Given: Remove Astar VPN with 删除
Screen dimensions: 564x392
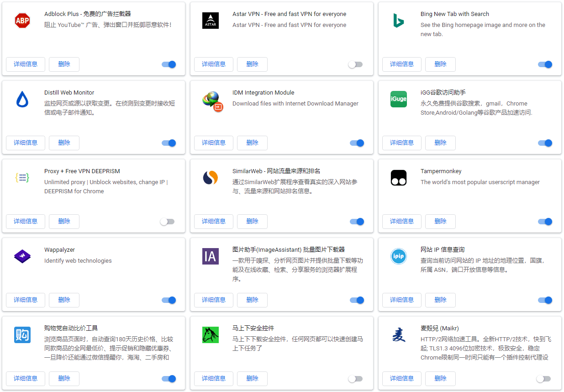Looking at the screenshot, I should pos(253,64).
